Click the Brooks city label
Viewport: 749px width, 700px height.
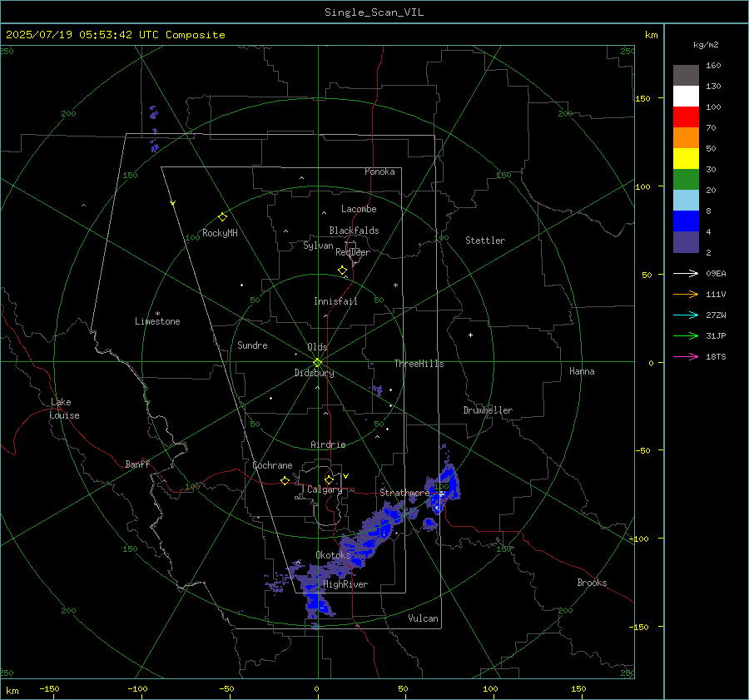pyautogui.click(x=592, y=583)
